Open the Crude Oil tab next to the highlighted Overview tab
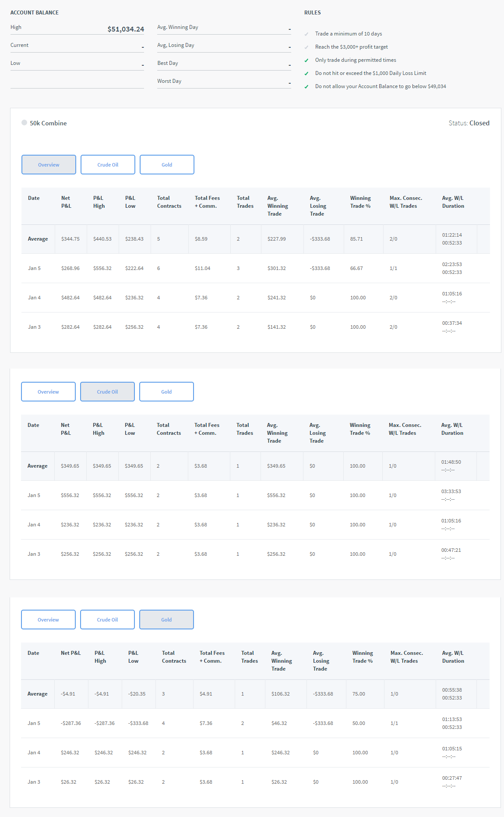Image resolution: width=504 pixels, height=817 pixels. [108, 165]
